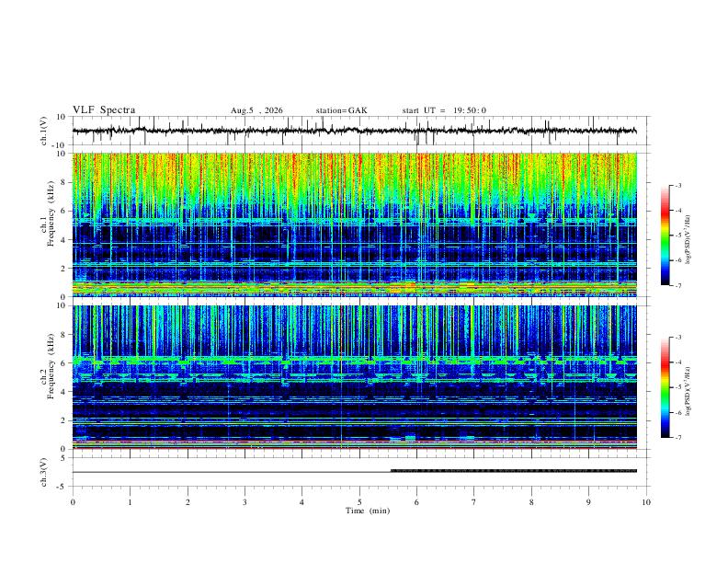Click the 5 minute tick on the time axis
The image size is (728, 563).
359,502
